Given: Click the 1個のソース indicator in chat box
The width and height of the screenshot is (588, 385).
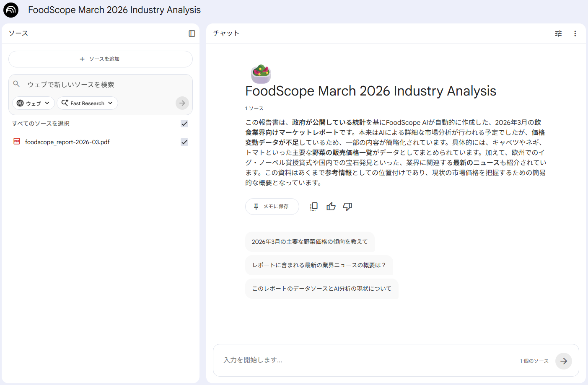Looking at the screenshot, I should point(534,361).
